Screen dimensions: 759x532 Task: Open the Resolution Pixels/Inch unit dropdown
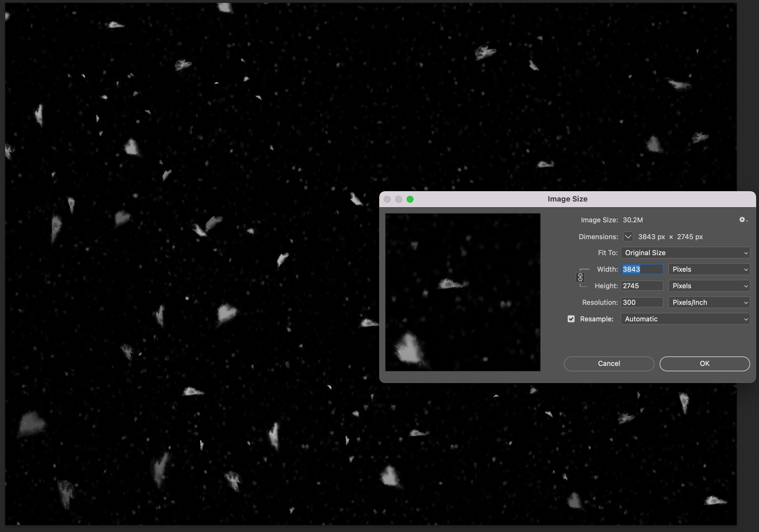tap(709, 302)
